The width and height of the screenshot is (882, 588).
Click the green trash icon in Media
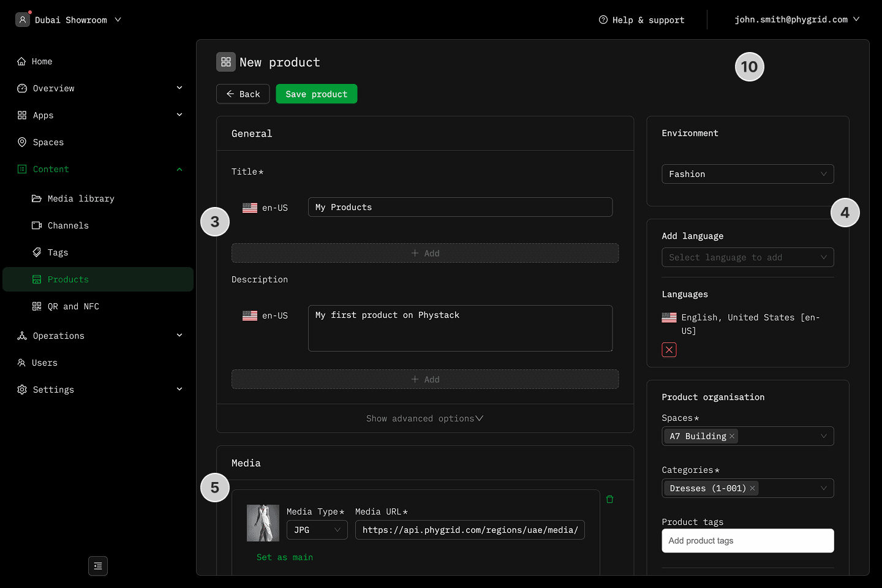coord(609,499)
